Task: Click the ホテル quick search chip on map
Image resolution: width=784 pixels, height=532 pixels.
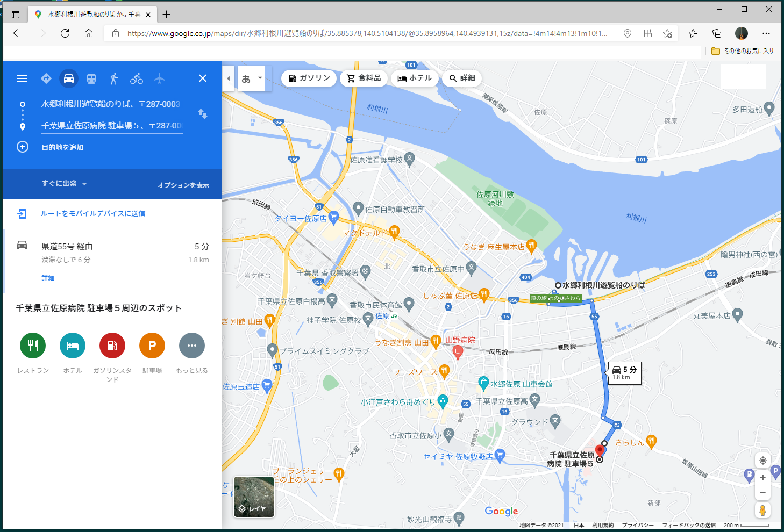Action: click(x=415, y=78)
